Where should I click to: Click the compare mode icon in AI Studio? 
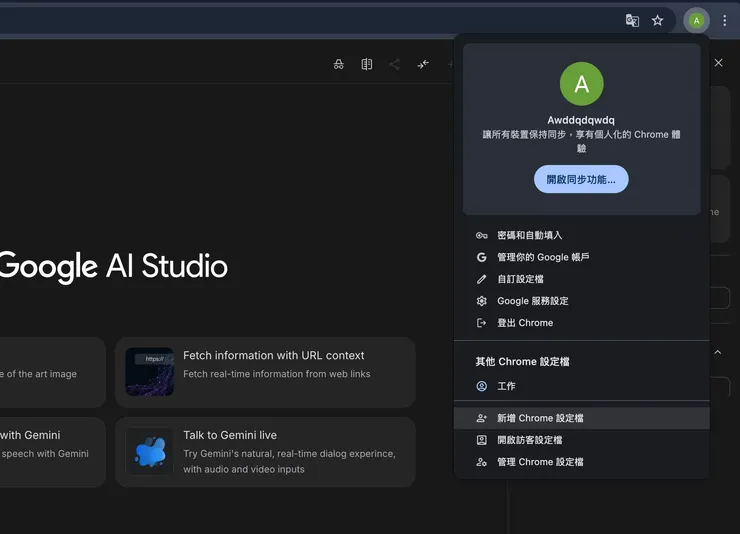coord(367,64)
